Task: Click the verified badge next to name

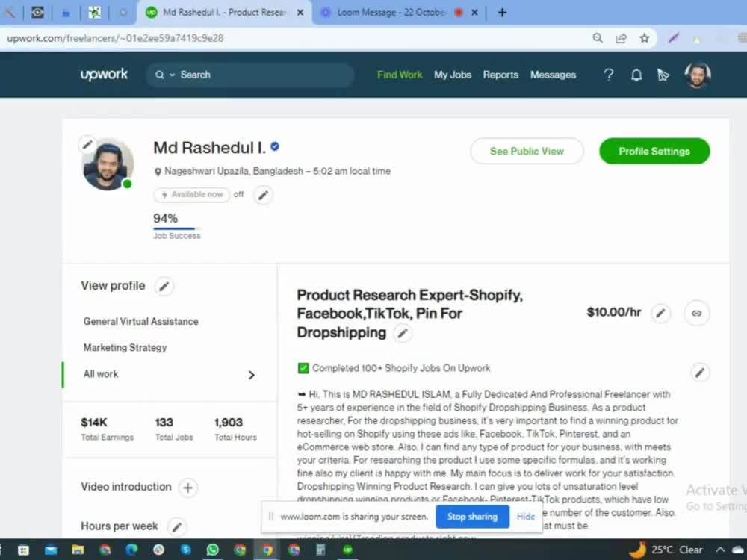Action: point(275,146)
